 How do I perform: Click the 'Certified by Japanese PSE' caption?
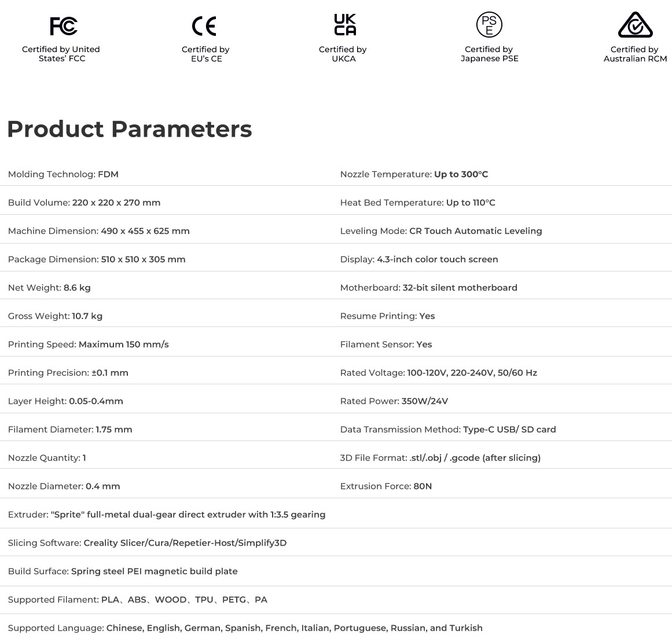pos(489,54)
